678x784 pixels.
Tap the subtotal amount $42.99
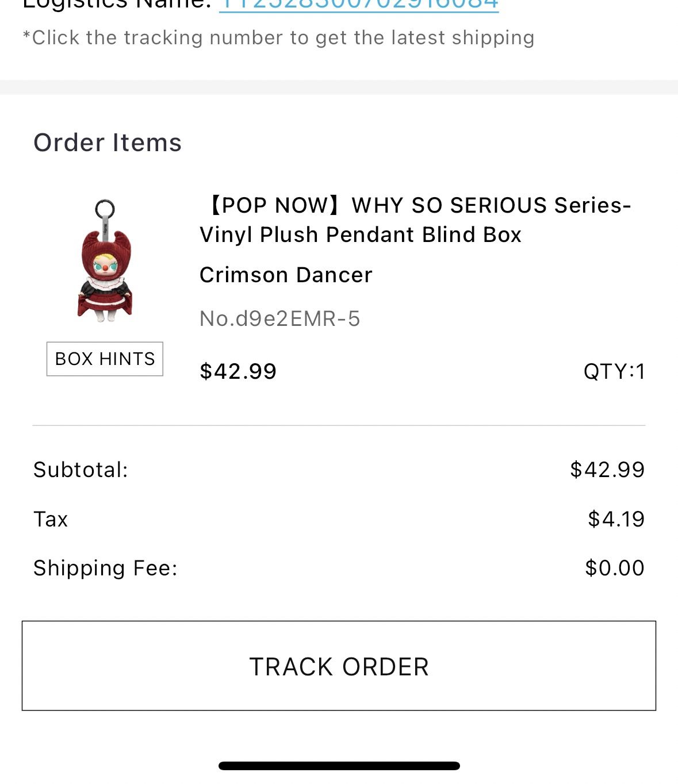[x=607, y=470]
